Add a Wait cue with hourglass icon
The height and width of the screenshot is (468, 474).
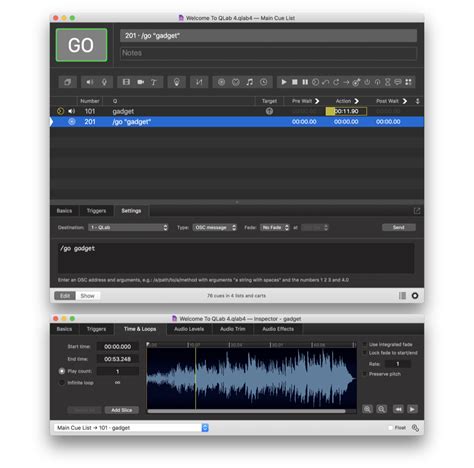click(x=388, y=82)
